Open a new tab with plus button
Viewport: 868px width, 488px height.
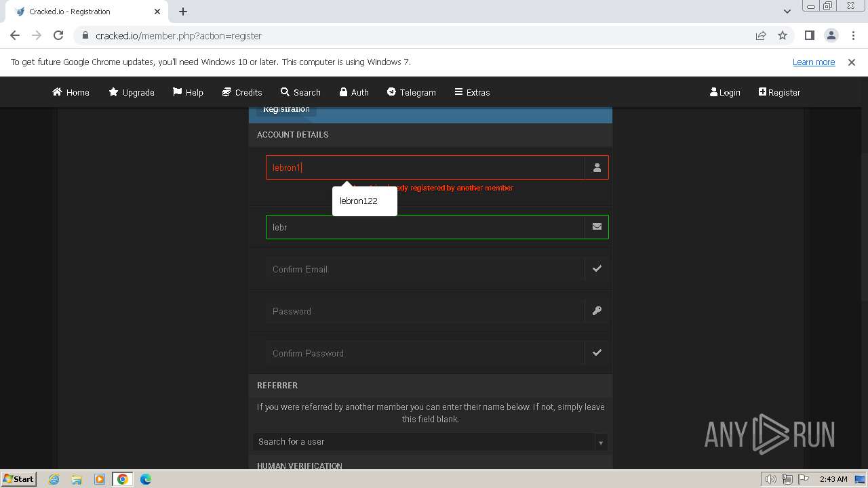(x=183, y=12)
